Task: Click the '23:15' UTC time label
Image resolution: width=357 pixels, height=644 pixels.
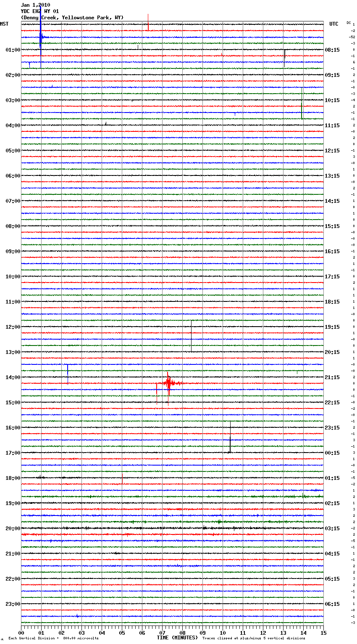Action: point(332,428)
